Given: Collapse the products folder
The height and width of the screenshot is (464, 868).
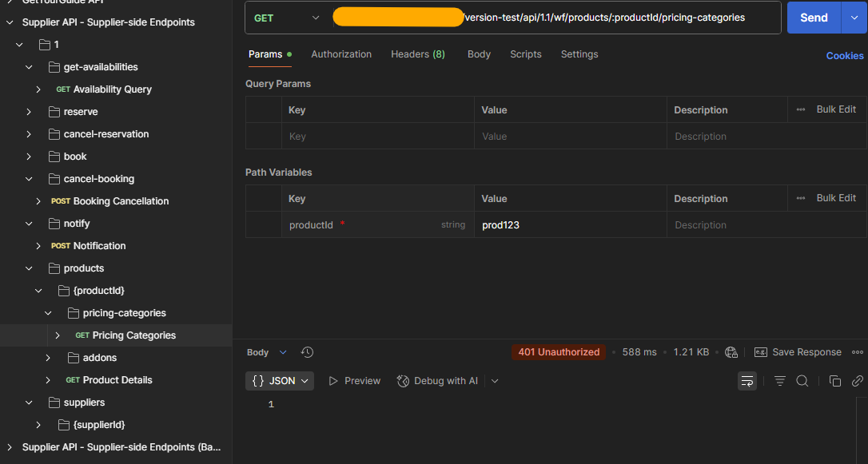Looking at the screenshot, I should point(29,269).
